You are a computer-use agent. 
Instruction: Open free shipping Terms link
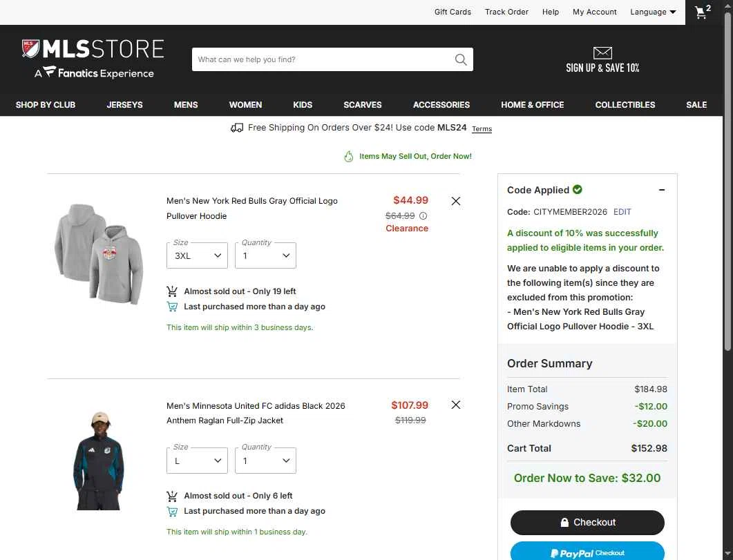[482, 129]
